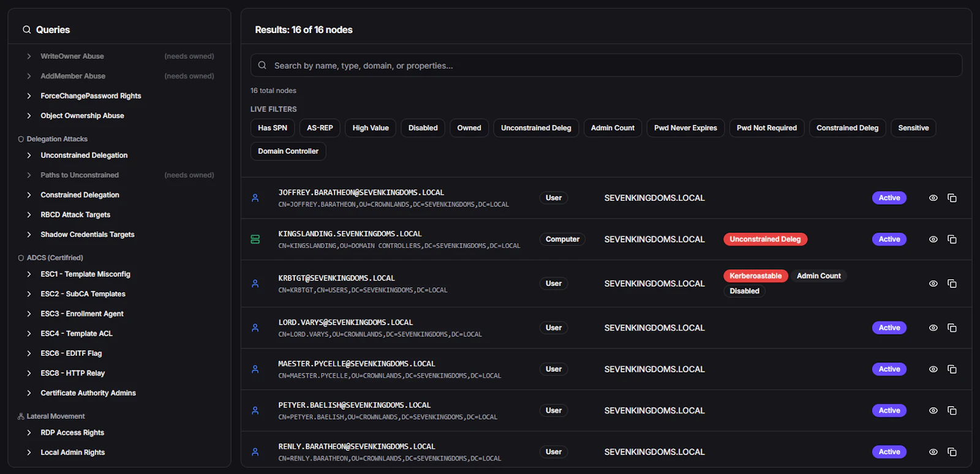The image size is (980, 474).
Task: Toggle the Constrained Deleg live filter
Action: pos(847,128)
